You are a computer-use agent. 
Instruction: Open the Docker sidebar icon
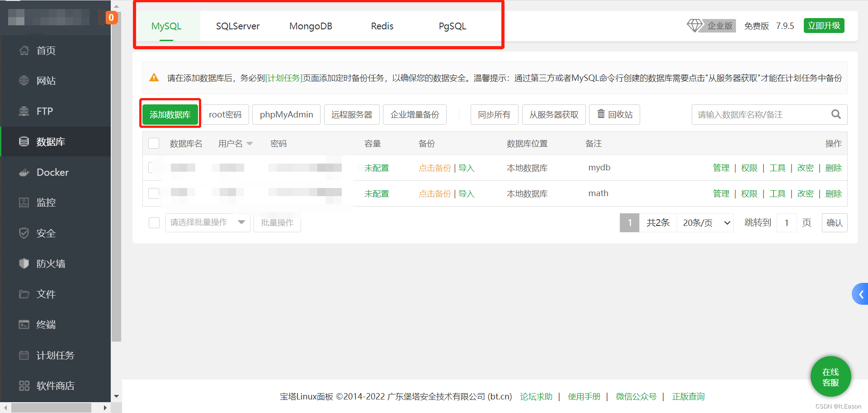click(24, 172)
